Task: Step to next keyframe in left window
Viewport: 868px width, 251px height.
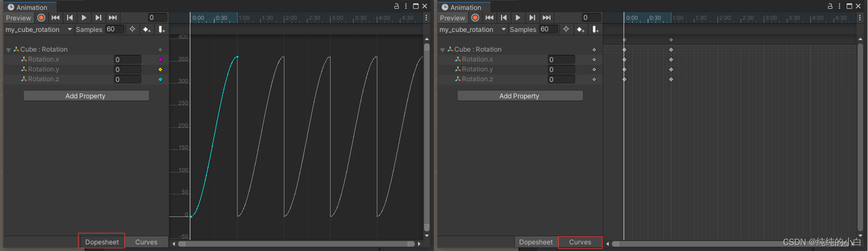Action: click(x=98, y=17)
